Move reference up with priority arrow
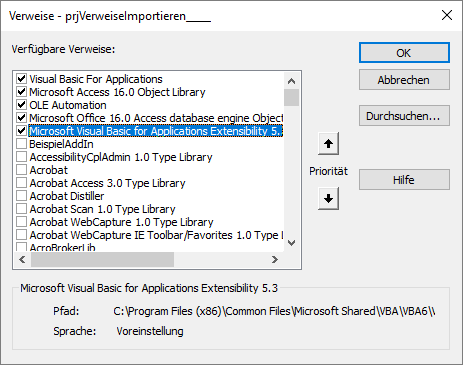Image resolution: width=463 pixels, height=365 pixels. [328, 144]
